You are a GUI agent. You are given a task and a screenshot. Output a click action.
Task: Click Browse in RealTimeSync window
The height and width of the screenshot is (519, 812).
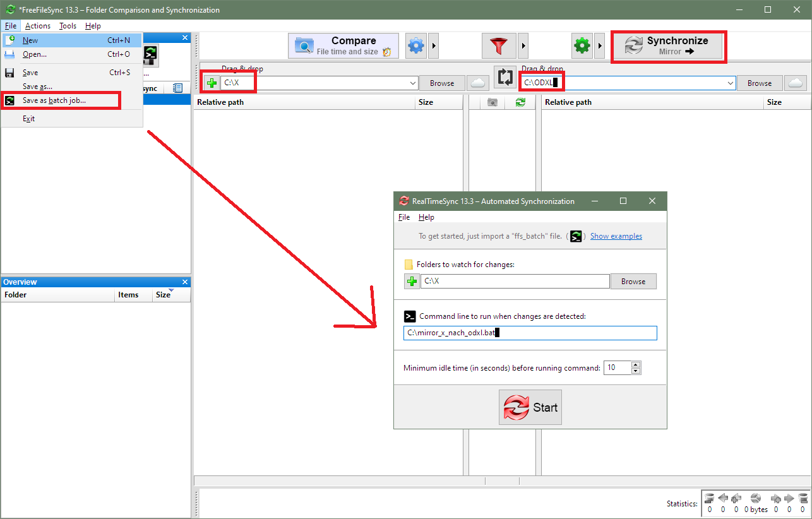click(x=633, y=282)
